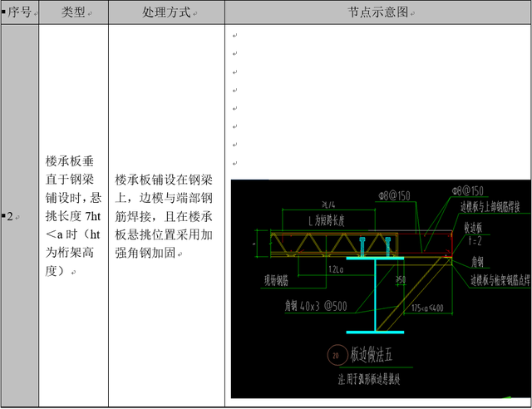
Task: Click the 角钢 40x3 @500 label
Action: 315,305
